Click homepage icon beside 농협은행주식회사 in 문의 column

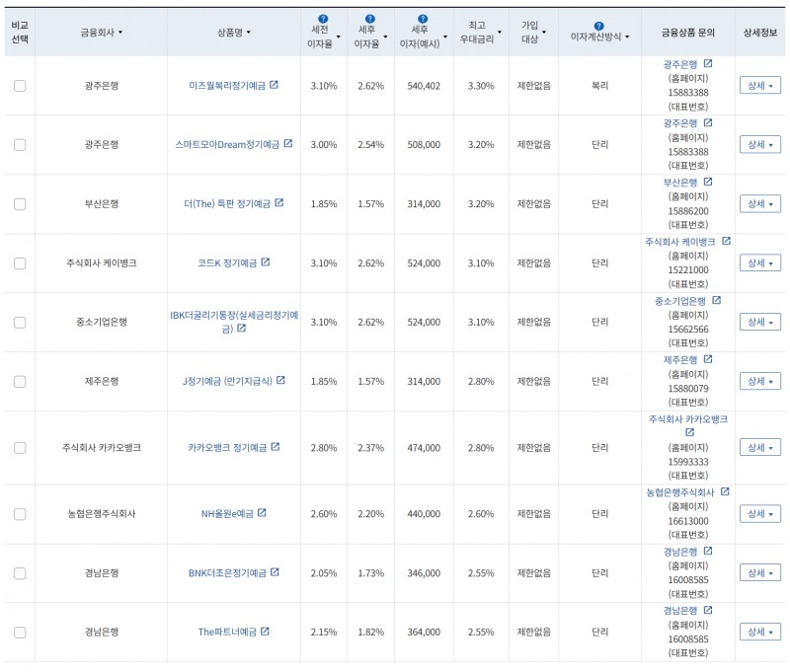725,491
